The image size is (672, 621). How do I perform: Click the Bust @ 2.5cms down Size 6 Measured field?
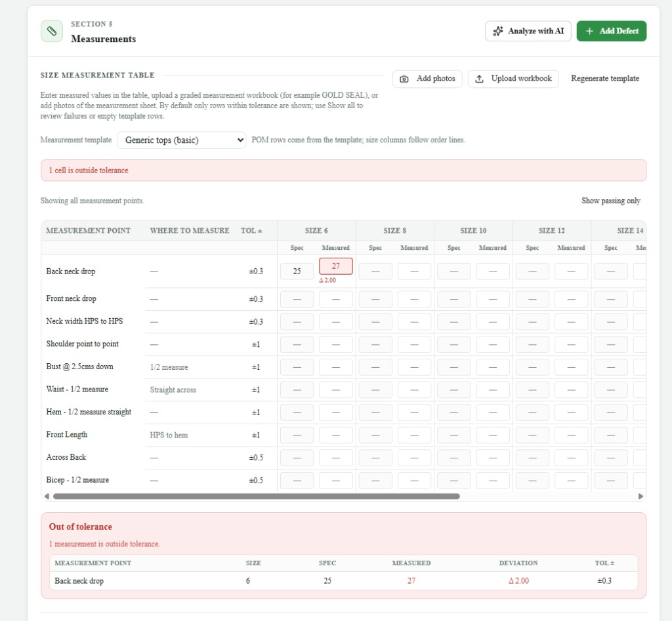pyautogui.click(x=336, y=367)
